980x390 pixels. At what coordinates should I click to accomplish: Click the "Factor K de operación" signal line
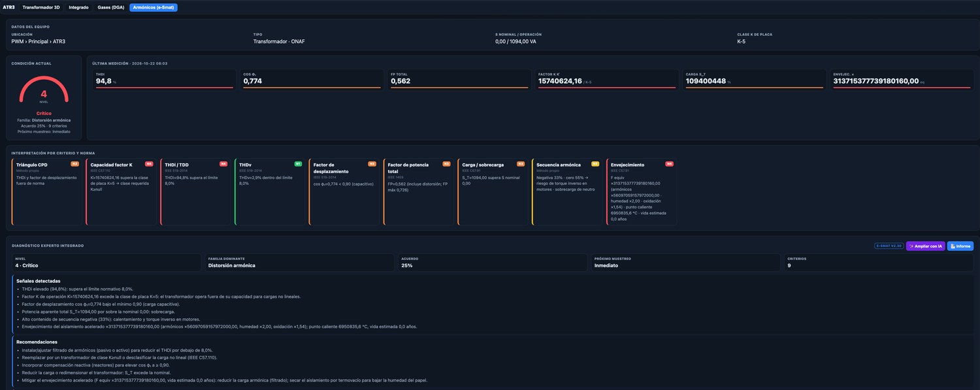161,297
